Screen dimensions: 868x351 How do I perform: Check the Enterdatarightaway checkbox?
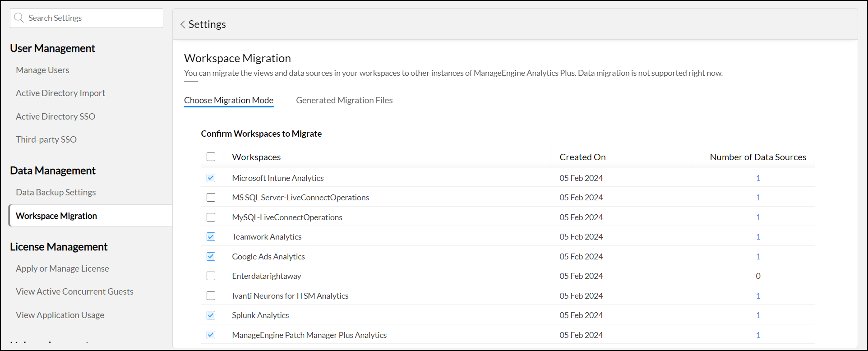211,276
